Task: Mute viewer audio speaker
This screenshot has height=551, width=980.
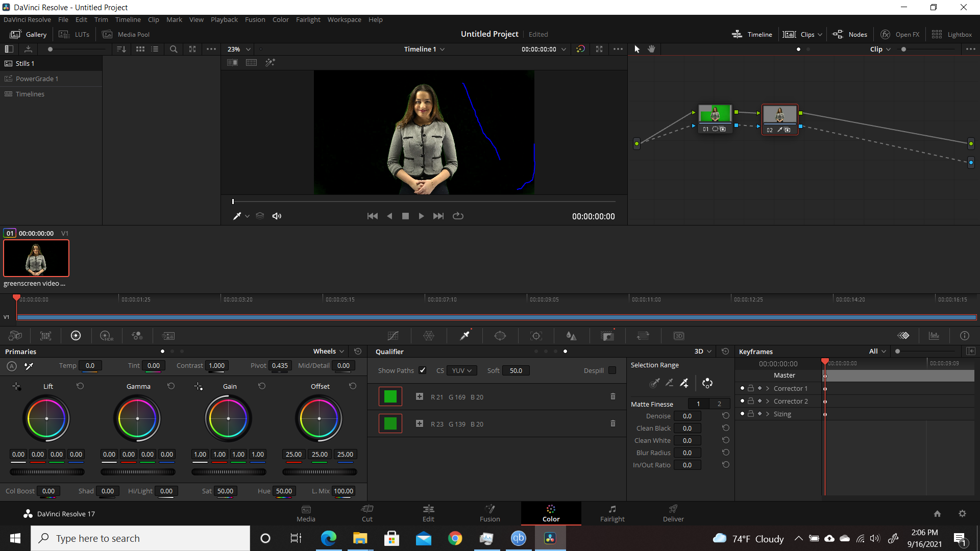Action: point(277,216)
